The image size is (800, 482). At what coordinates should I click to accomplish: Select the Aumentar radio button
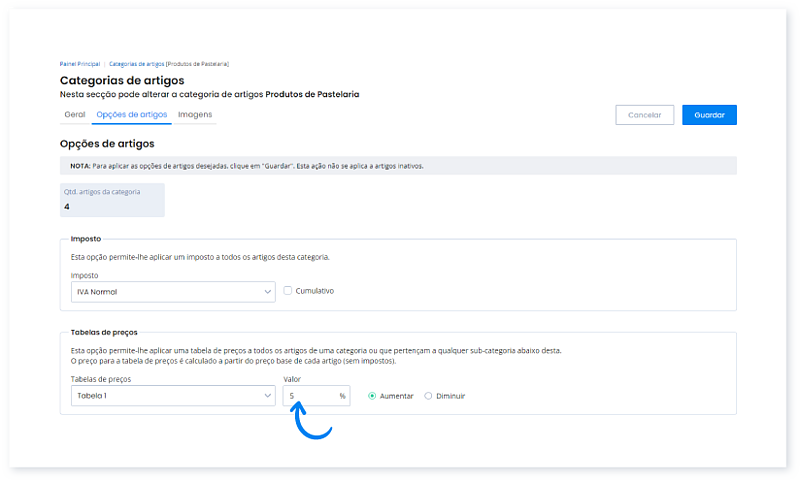373,396
